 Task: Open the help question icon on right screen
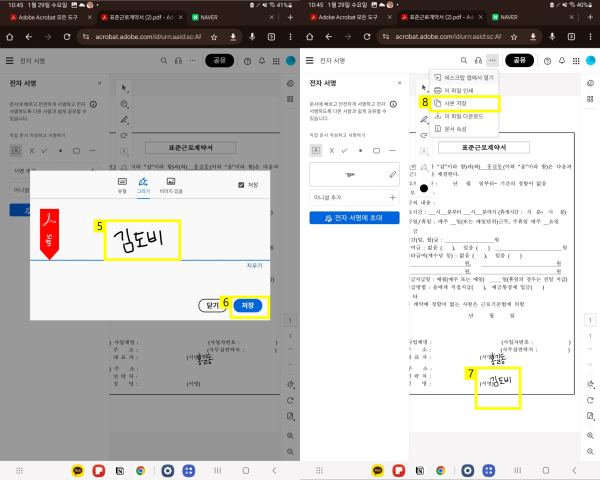click(547, 61)
